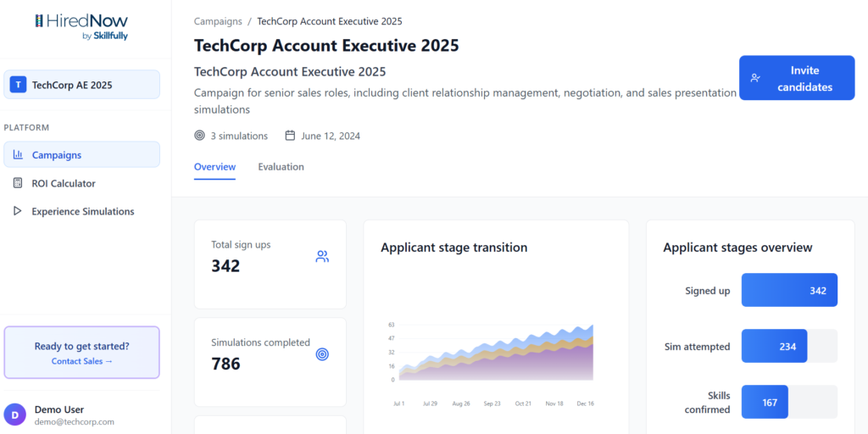Open the TechCorp AE 2025 workspace selector
868x434 pixels.
81,85
